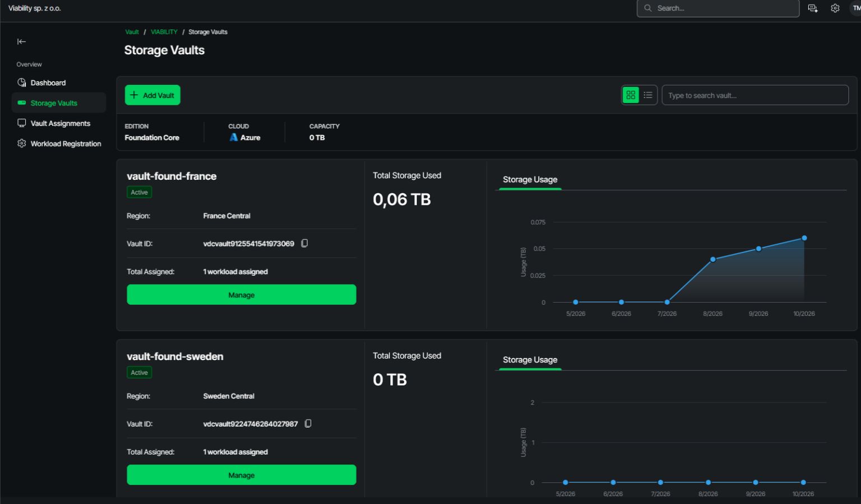Click the Add Vault button

click(x=152, y=95)
